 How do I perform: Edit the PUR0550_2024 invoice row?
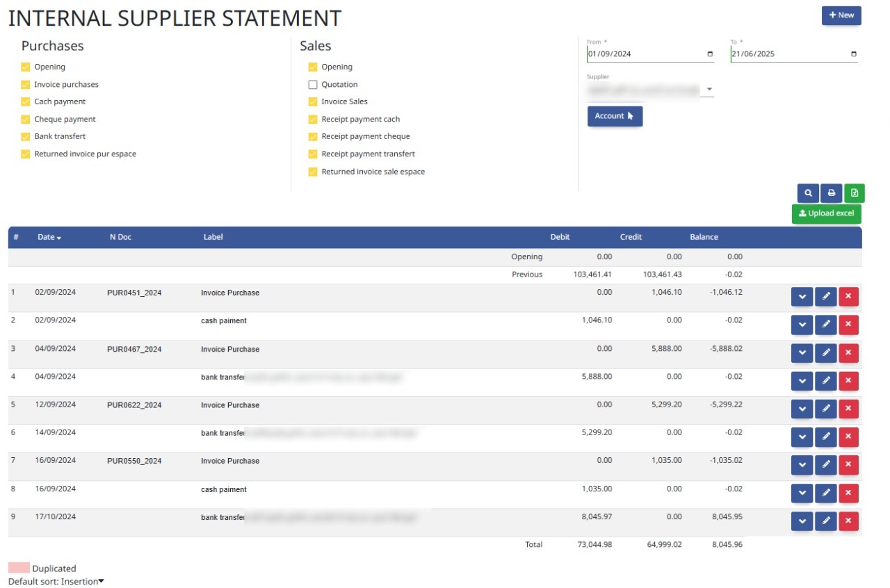pyautogui.click(x=825, y=465)
